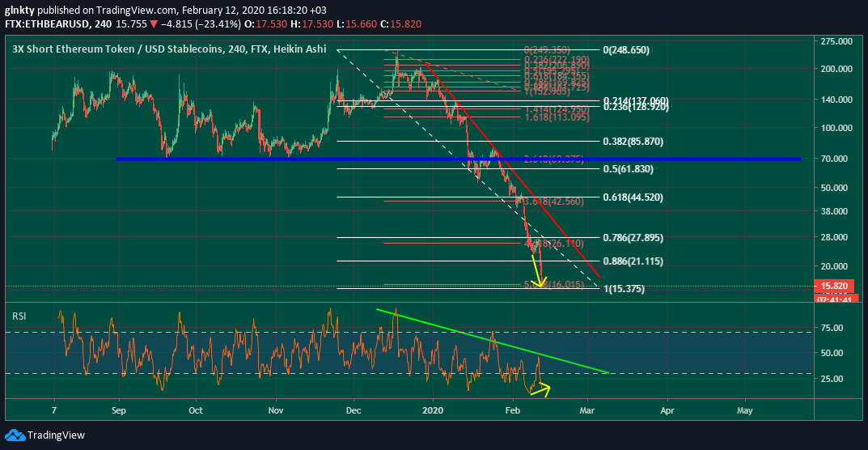Image resolution: width=868 pixels, height=450 pixels.
Task: Click the 2020 label on time axis
Action: click(x=433, y=412)
